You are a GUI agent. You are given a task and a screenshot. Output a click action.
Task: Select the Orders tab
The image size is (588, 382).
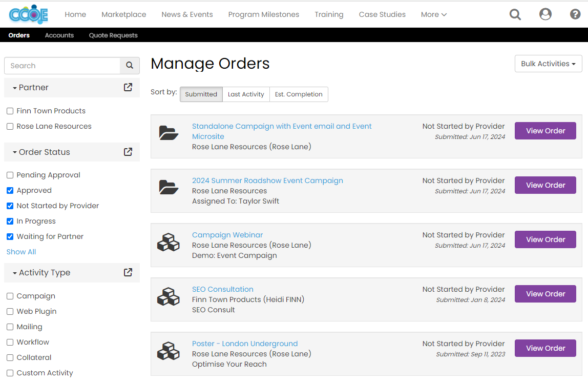pos(19,35)
